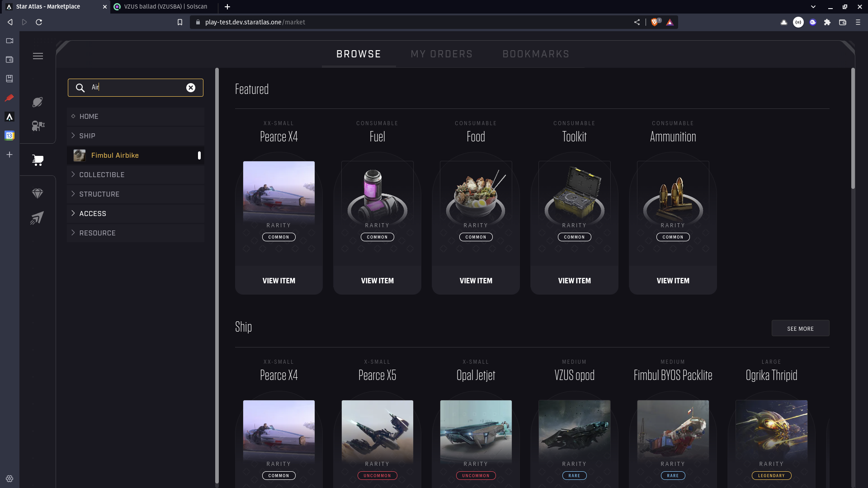Open browser sidebar wallet icon
This screenshot has width=868, height=488.
click(x=9, y=60)
